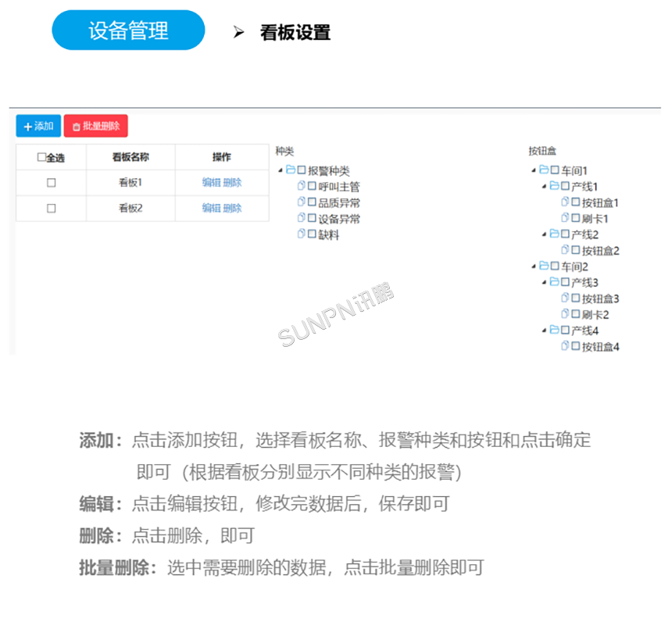The height and width of the screenshot is (629, 672).
Task: Click the folder icon beside 车间1
Action: [544, 170]
